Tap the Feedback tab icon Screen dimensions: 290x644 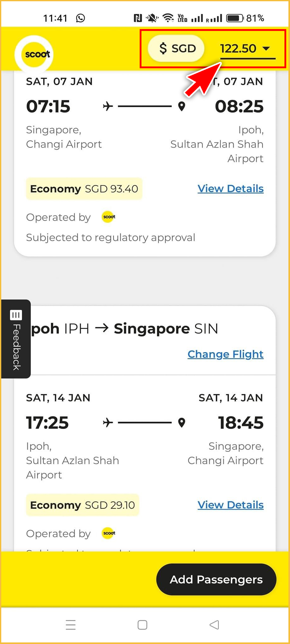[x=16, y=315]
